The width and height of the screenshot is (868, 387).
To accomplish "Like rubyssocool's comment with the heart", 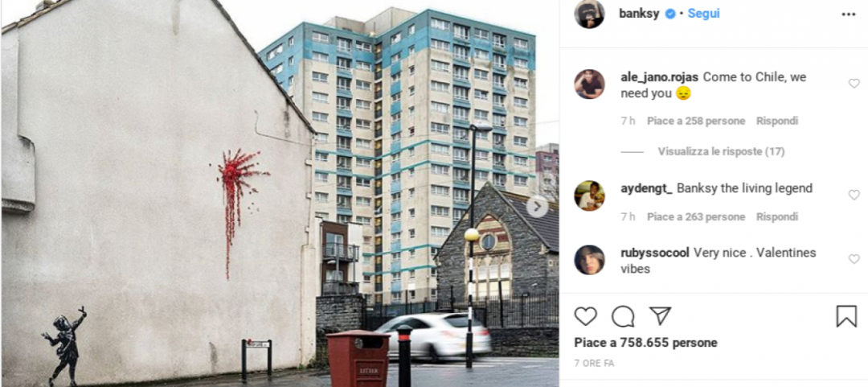I will (854, 259).
